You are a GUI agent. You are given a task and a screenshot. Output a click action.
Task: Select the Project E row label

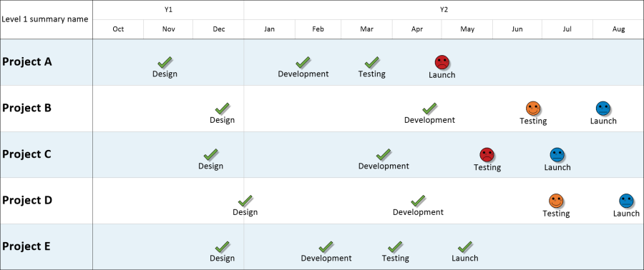coord(26,246)
